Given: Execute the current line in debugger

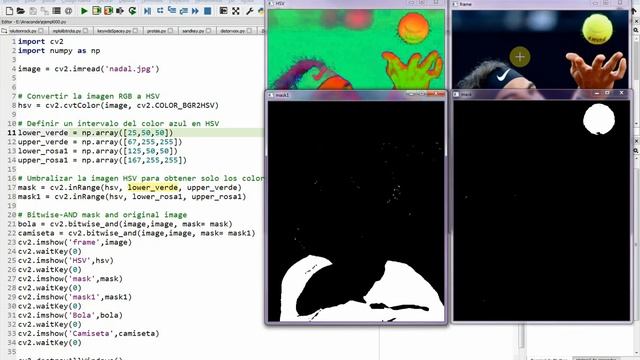Looking at the screenshot, I should pos(160,11).
